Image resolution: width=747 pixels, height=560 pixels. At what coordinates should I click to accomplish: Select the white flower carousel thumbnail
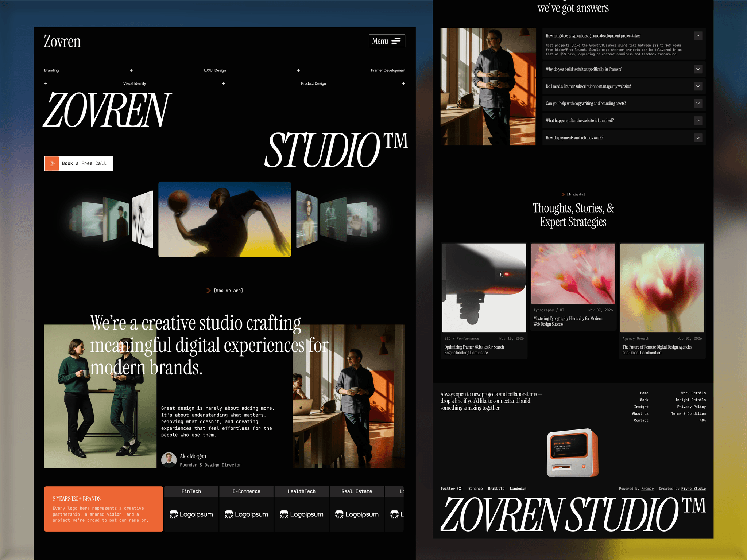click(x=143, y=219)
